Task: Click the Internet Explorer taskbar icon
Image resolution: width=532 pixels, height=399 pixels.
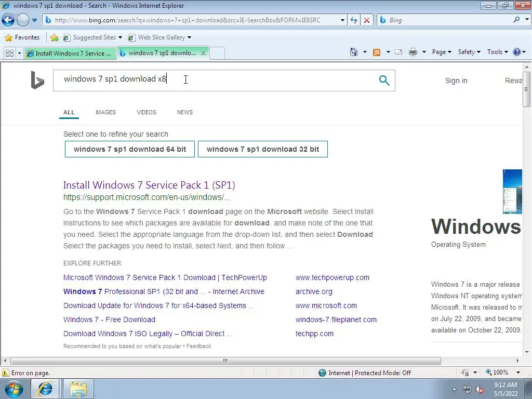Action: pyautogui.click(x=45, y=389)
